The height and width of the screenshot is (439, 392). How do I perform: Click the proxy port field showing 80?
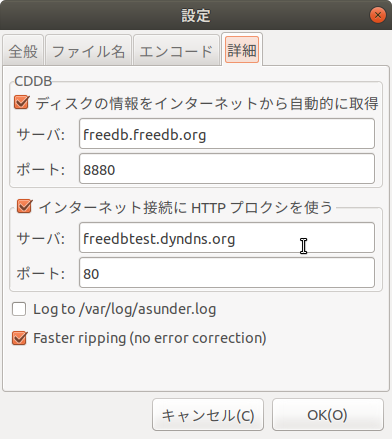pos(227,273)
